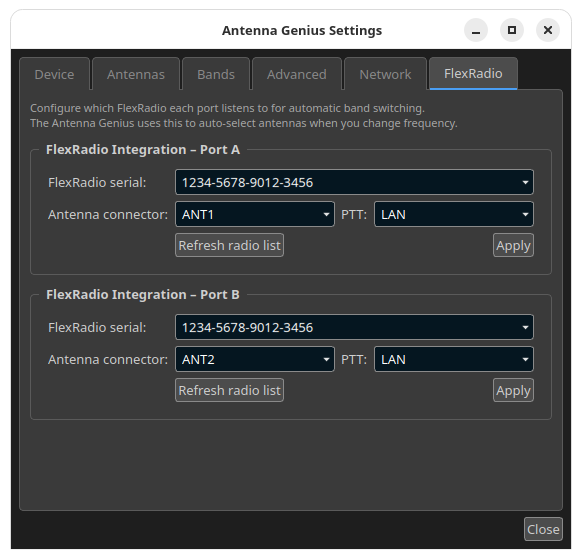Click Refresh radio list for Port A
Image resolution: width=582 pixels, height=560 pixels.
tap(229, 245)
